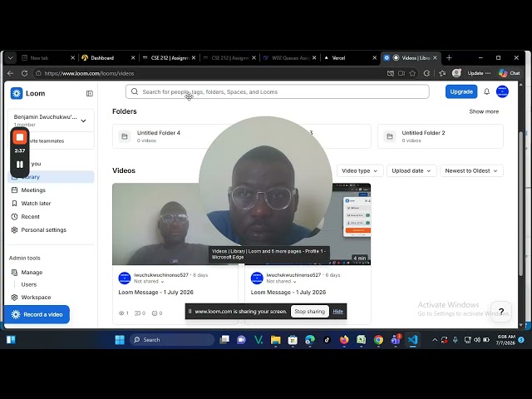
Task: Click the Watch later bookmark icon
Action: (14, 203)
